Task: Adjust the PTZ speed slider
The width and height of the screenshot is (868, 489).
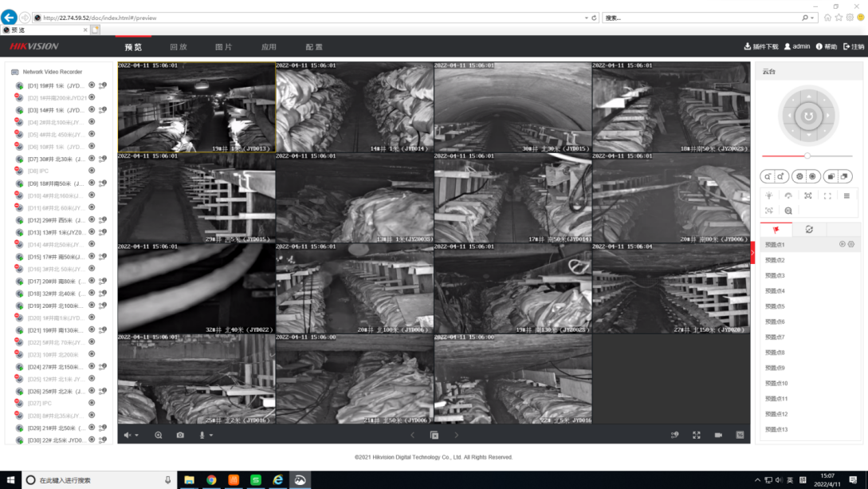Action: coord(807,156)
